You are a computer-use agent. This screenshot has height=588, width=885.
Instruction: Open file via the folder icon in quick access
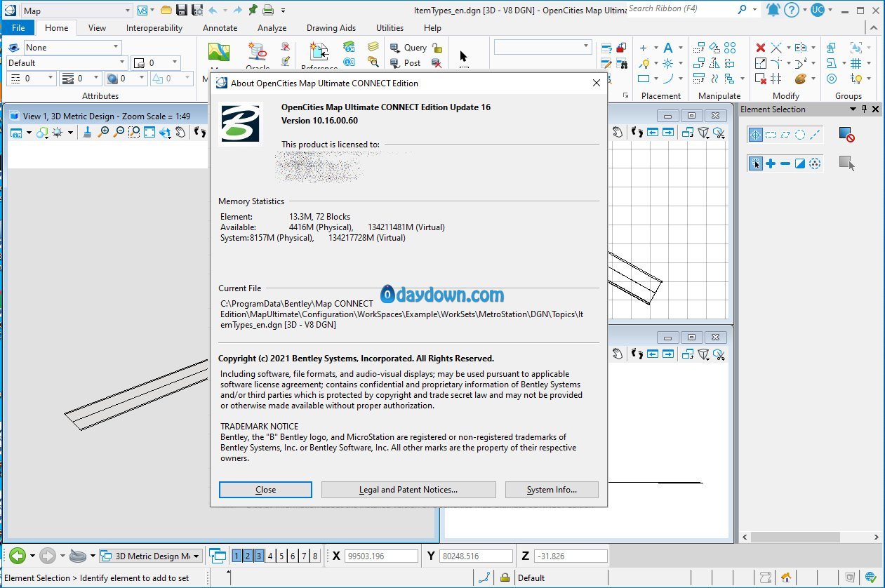point(166,10)
